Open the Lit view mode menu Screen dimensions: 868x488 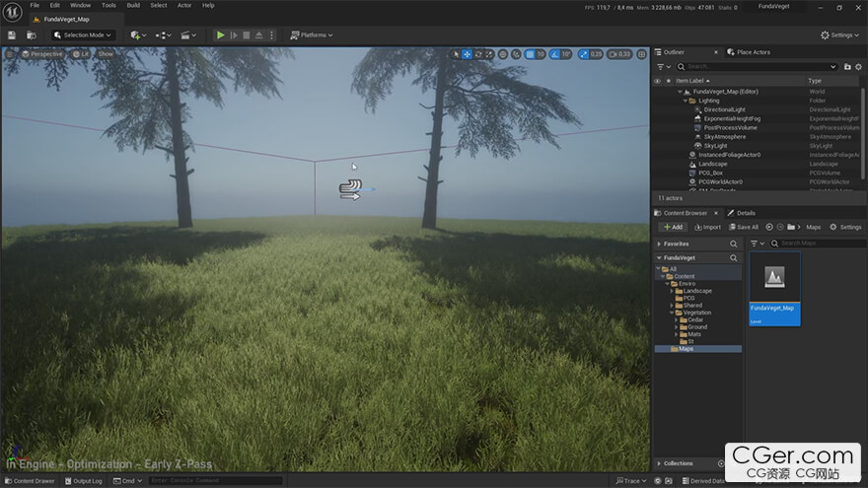click(80, 53)
